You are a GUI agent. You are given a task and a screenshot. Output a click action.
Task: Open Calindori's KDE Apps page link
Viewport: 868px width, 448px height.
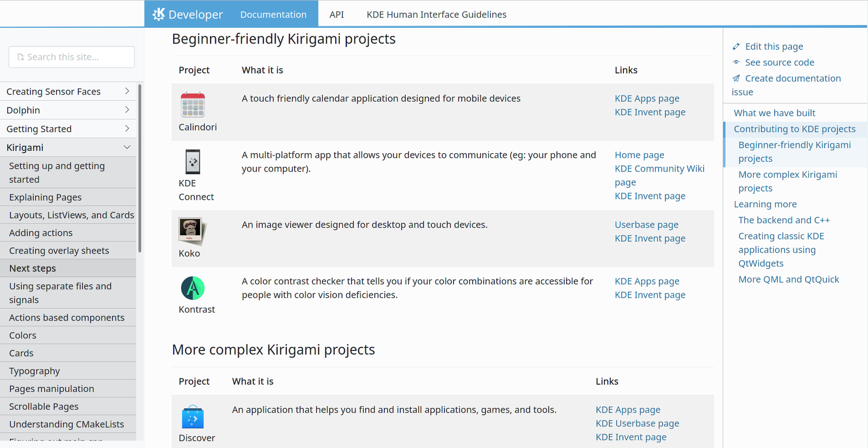click(647, 98)
